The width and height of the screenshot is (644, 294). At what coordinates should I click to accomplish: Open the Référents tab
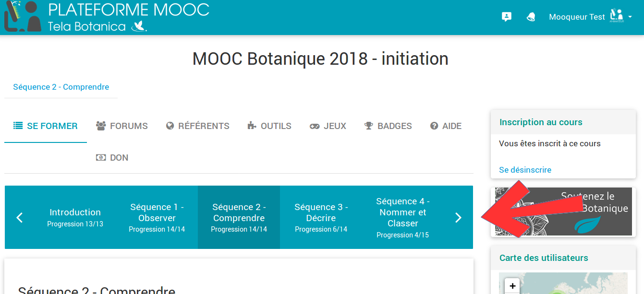[x=197, y=126]
